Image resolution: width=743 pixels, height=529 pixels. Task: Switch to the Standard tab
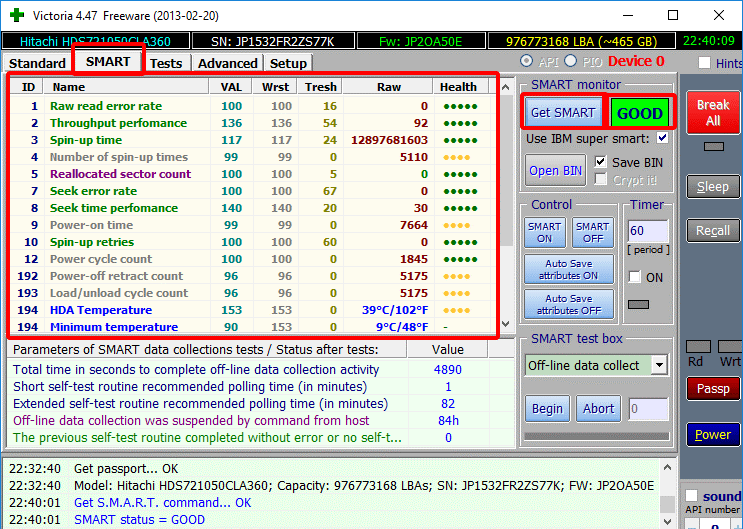[x=37, y=63]
